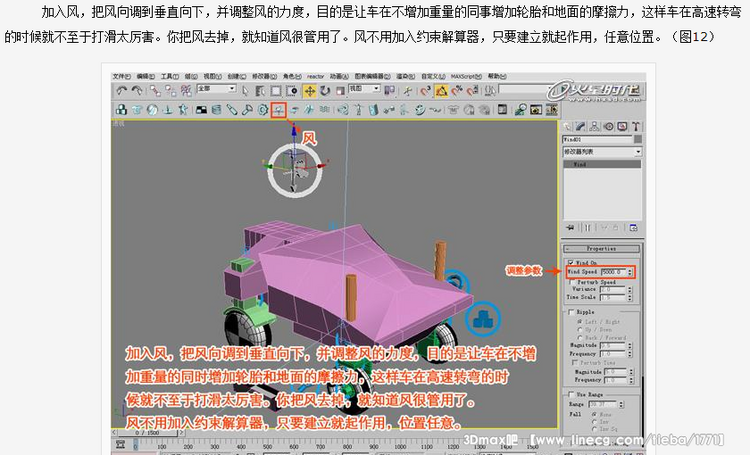Image resolution: width=750 pixels, height=455 pixels.
Task: Select the Inv falloff radio button
Action: pyautogui.click(x=594, y=422)
